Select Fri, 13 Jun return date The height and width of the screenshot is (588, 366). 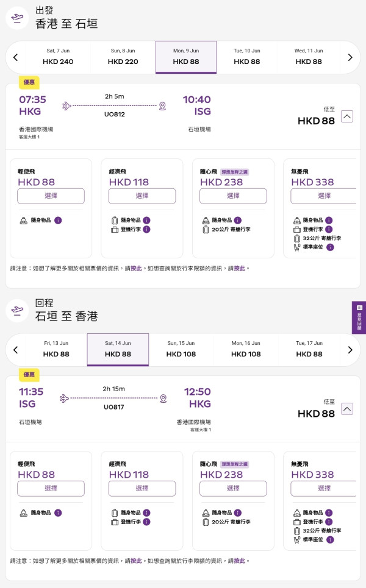click(56, 350)
